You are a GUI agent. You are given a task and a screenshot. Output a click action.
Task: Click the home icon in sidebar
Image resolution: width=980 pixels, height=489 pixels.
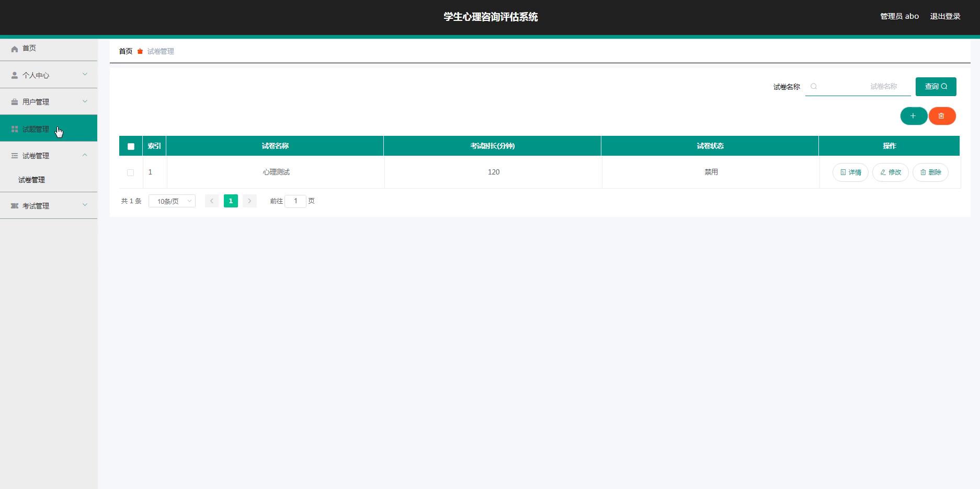pos(15,49)
